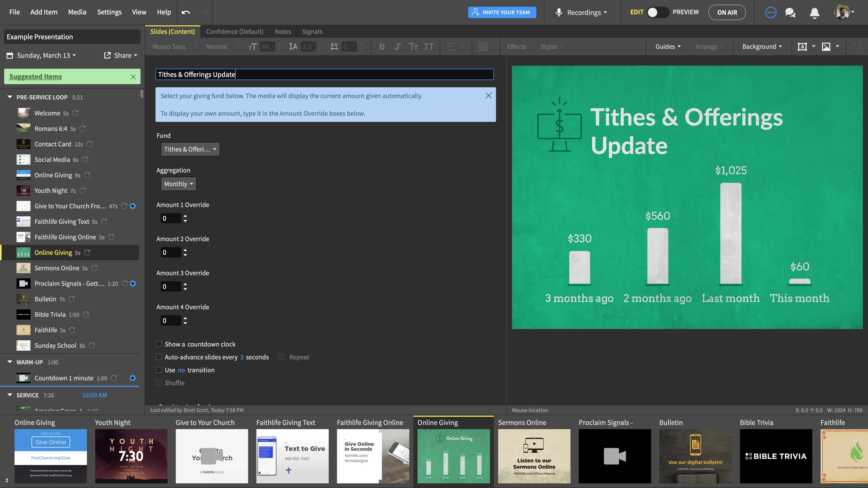
Task: Click play icon on Give to Your Church item
Action: pyautogui.click(x=133, y=206)
